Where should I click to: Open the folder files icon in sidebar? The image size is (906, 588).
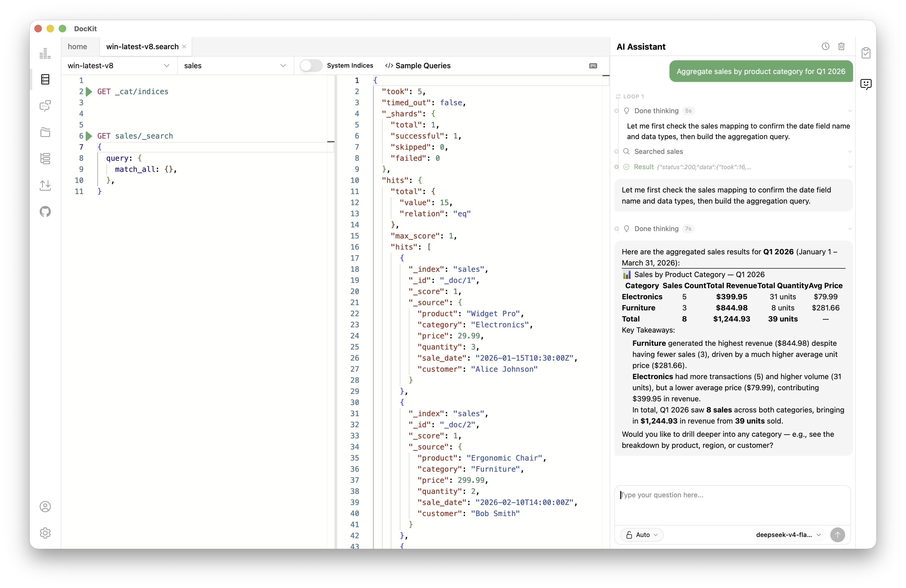(x=45, y=132)
